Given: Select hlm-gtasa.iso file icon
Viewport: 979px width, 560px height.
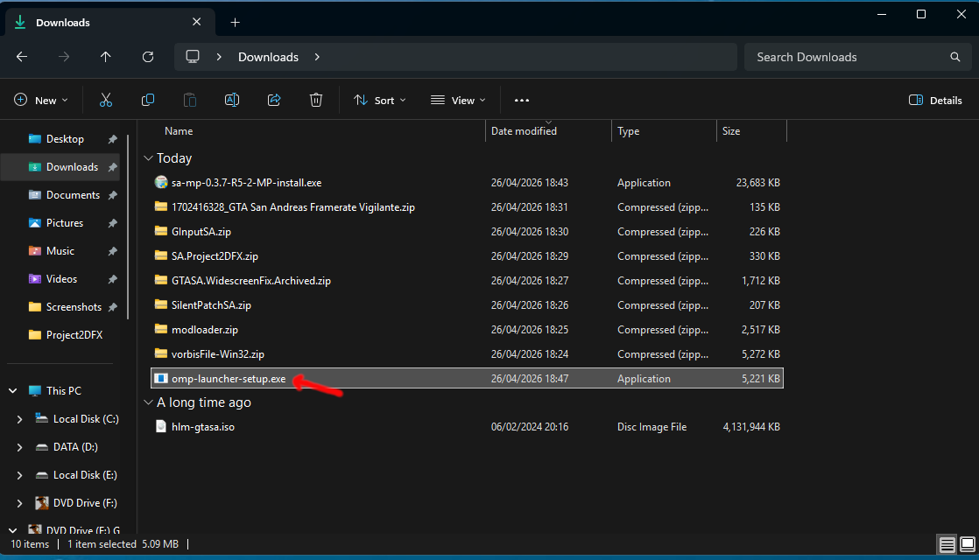Looking at the screenshot, I should click(161, 426).
